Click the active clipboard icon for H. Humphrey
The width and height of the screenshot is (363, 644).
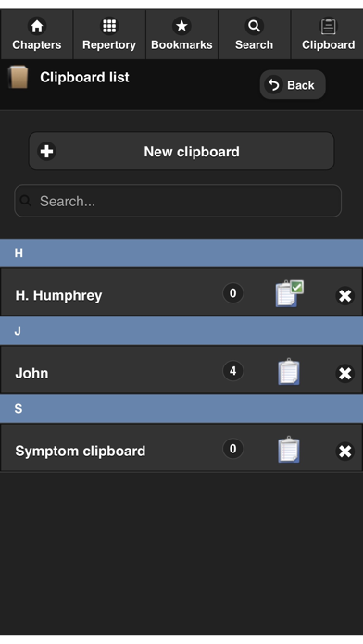click(x=289, y=293)
